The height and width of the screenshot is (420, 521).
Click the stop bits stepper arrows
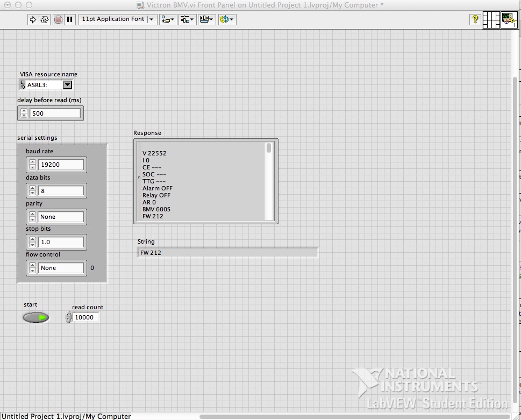[32, 242]
